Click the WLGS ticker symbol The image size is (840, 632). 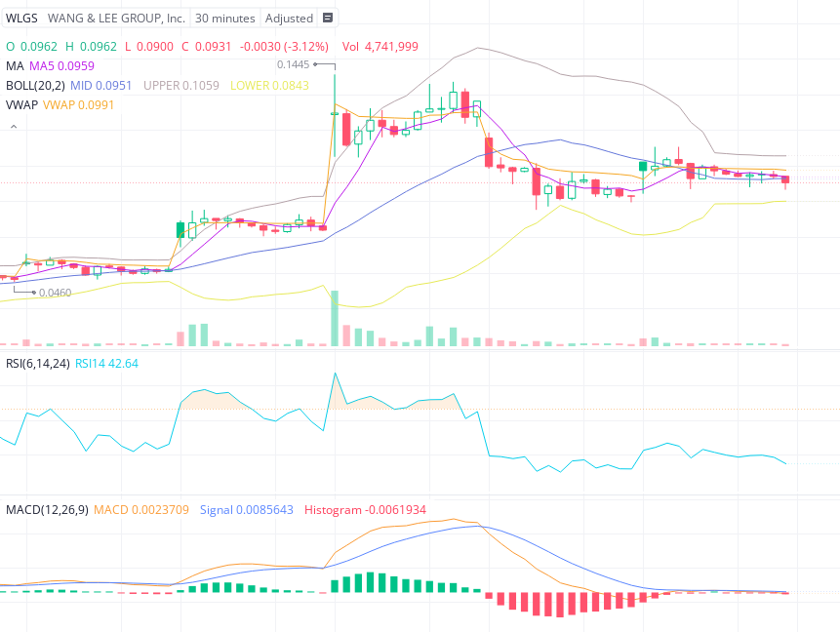(21, 19)
